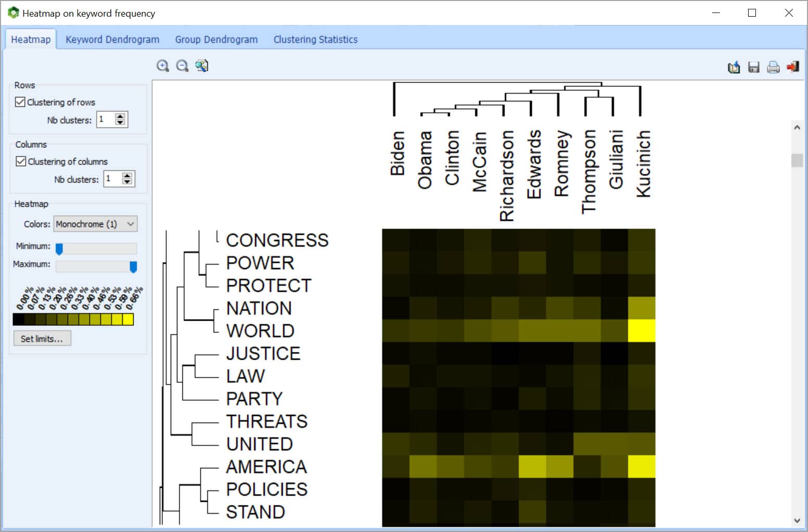
Task: Click the POLICIES row label
Action: click(x=267, y=489)
